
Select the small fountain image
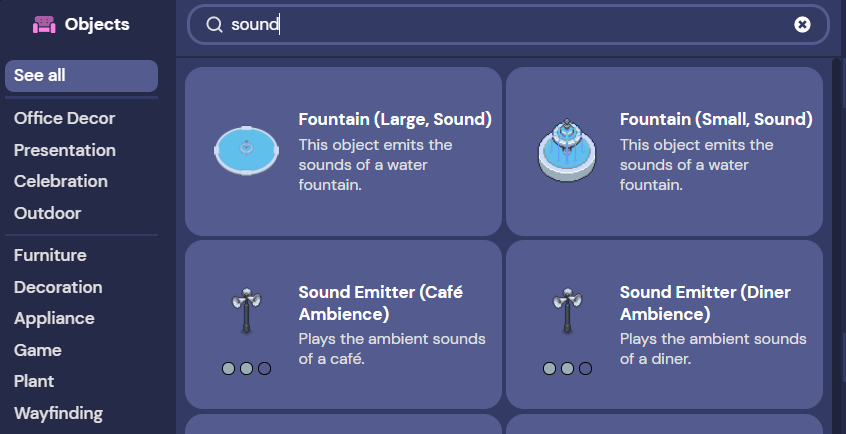pyautogui.click(x=567, y=151)
